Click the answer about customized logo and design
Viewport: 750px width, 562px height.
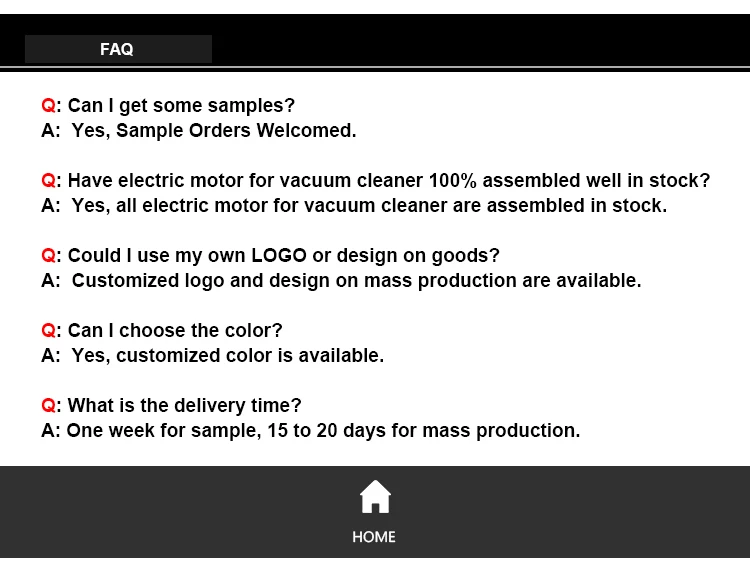point(355,281)
